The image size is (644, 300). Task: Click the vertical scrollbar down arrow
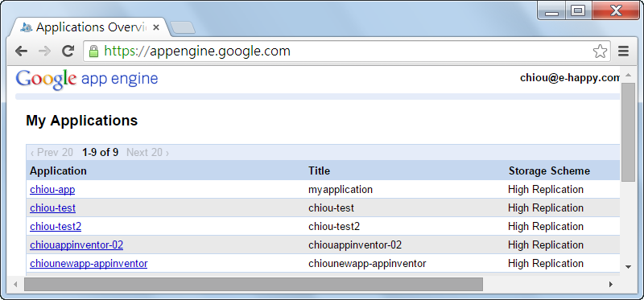click(x=628, y=267)
